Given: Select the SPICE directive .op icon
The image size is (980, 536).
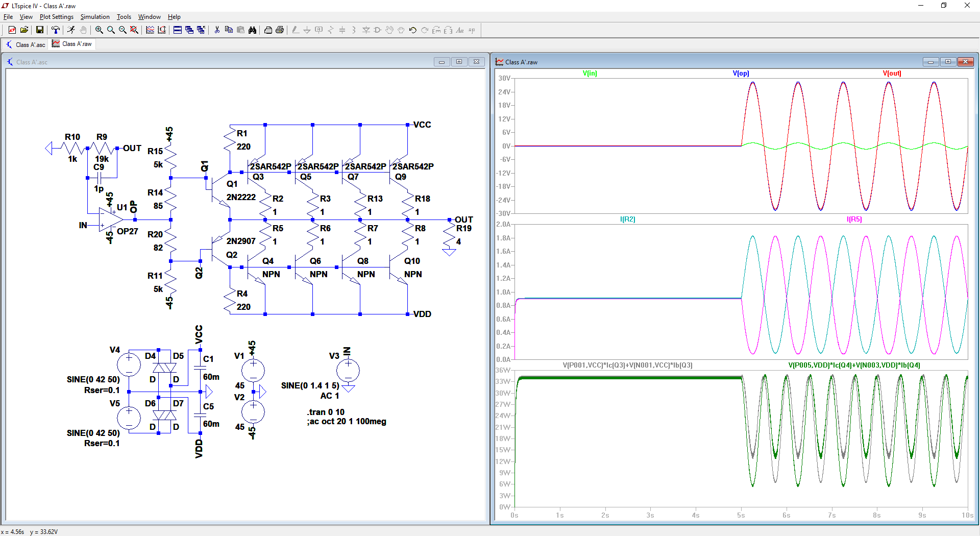Looking at the screenshot, I should click(472, 30).
